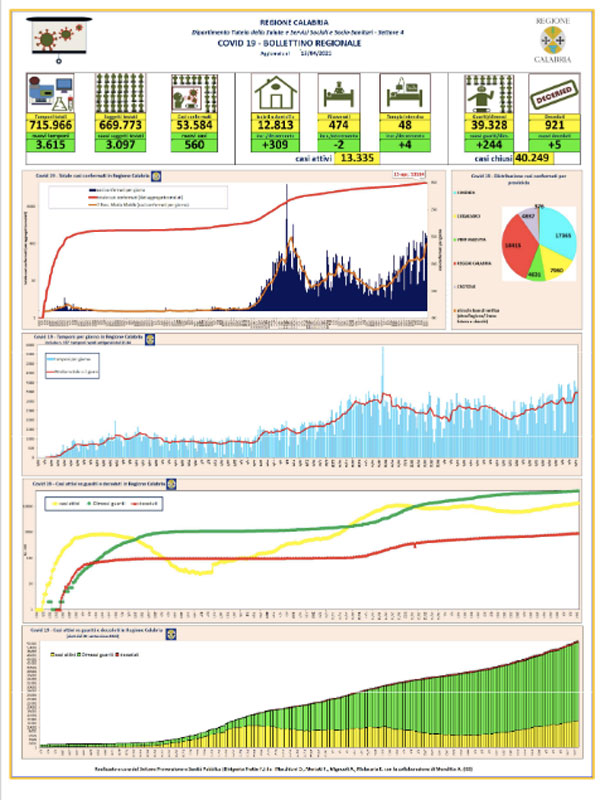This screenshot has width=600, height=800.
Task: Click the daily swabs chart legend box
Action: click(x=72, y=366)
